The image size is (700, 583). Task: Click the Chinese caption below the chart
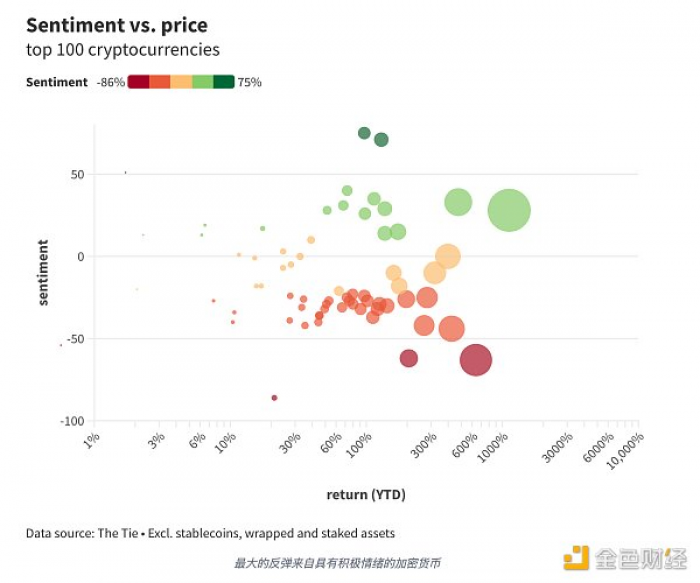coord(338,563)
